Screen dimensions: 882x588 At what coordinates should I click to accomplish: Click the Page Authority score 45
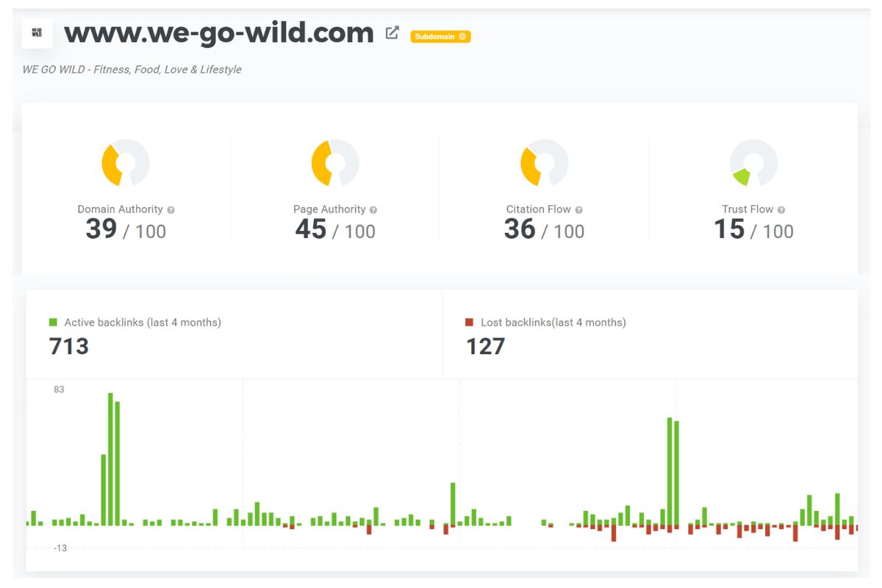311,229
